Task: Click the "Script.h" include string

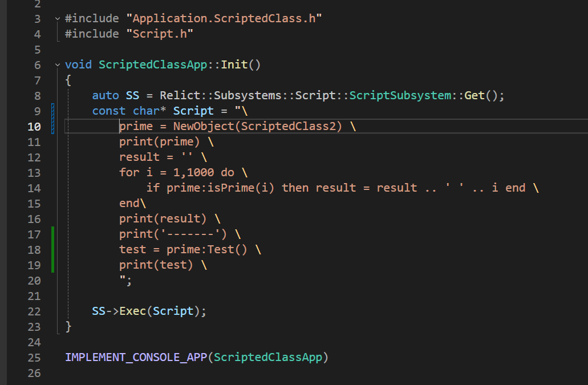Action: pos(159,34)
